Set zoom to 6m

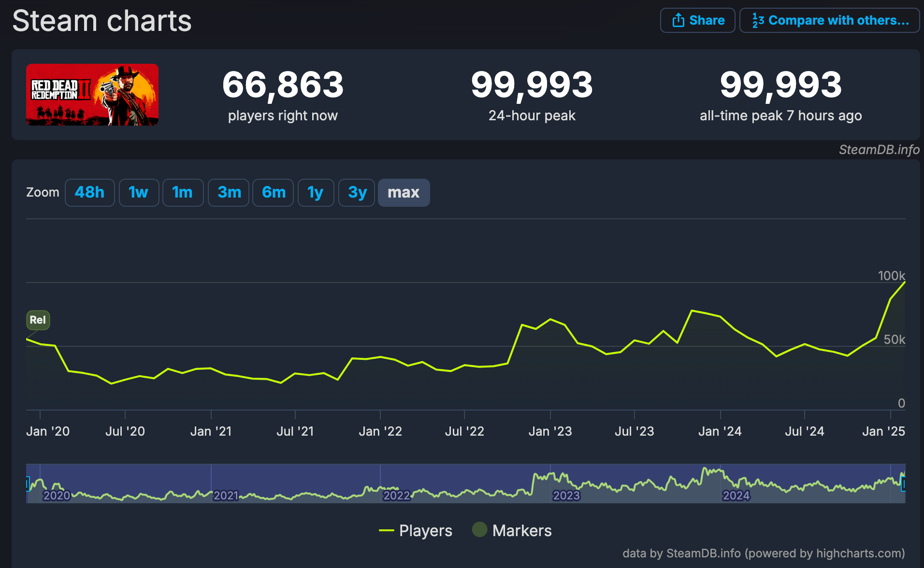tap(273, 193)
